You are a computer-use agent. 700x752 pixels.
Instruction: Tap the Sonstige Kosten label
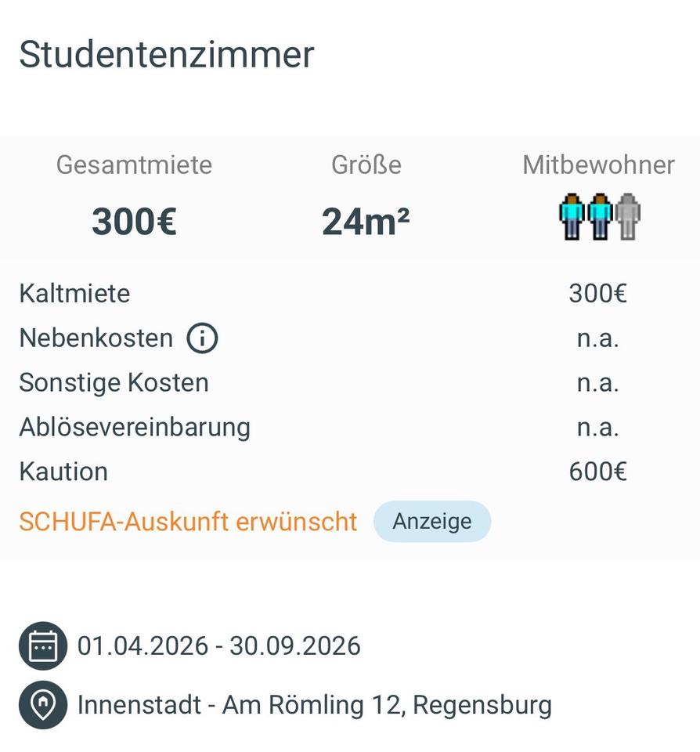point(114,383)
